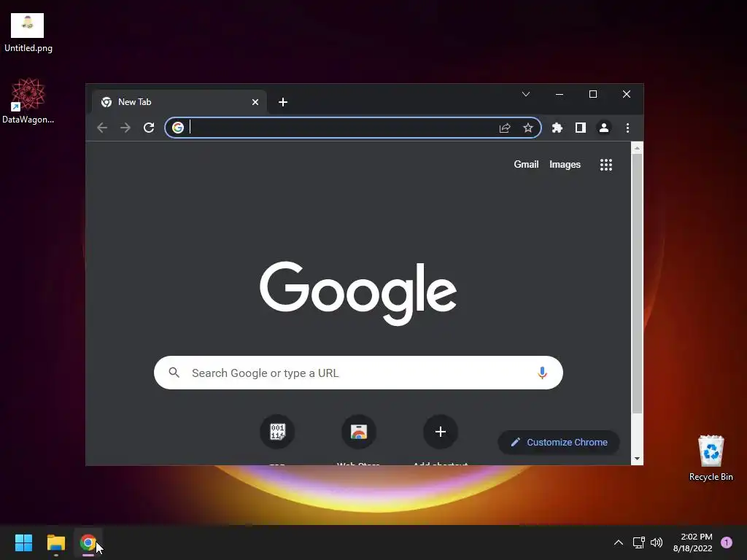Click Chrome icon in the taskbar
This screenshot has height=560, width=747.
(x=88, y=542)
